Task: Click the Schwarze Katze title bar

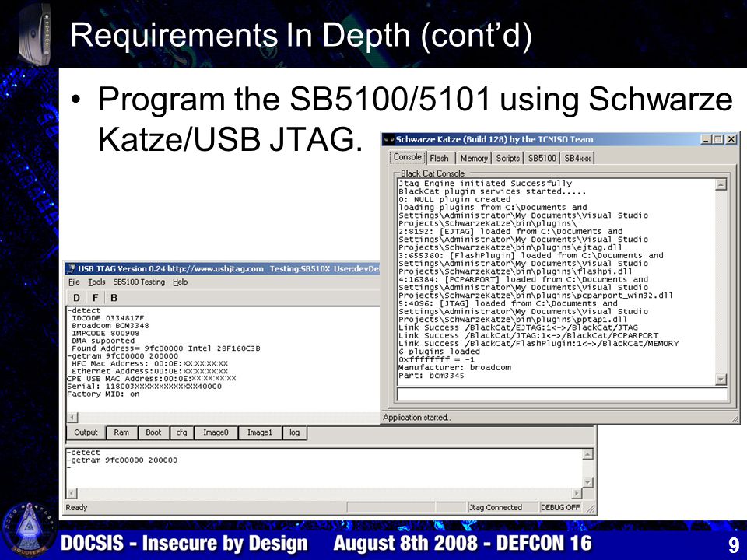Action: click(x=560, y=139)
